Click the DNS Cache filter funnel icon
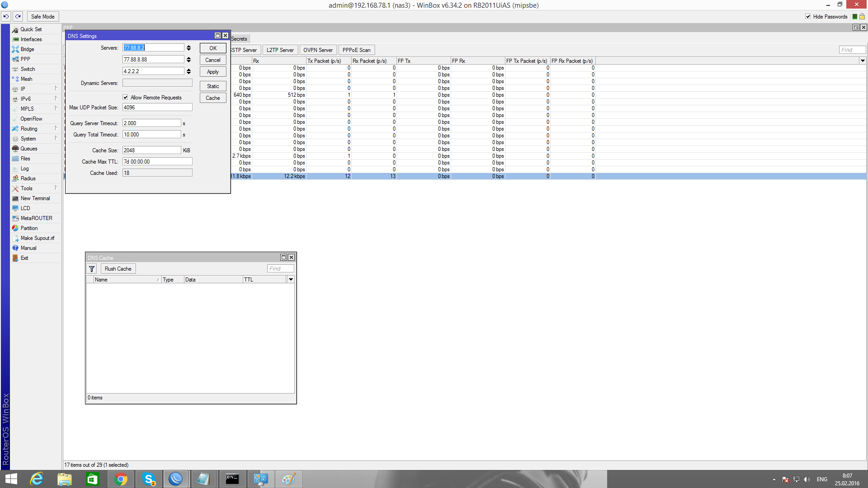Screen dimensions: 868x488 point(92,269)
